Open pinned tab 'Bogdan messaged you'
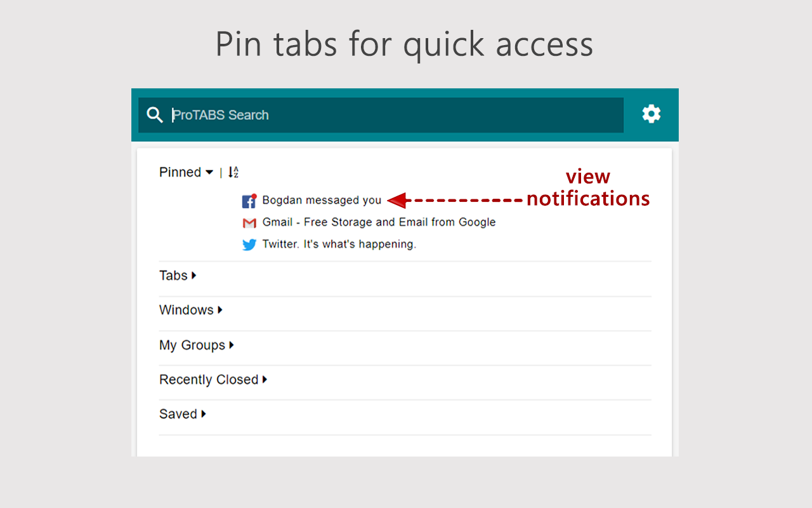 click(x=322, y=200)
